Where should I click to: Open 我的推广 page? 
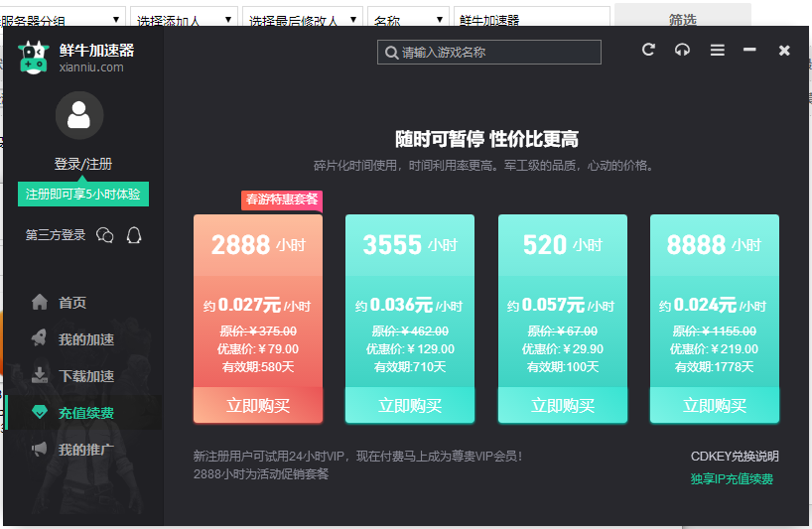tap(82, 450)
